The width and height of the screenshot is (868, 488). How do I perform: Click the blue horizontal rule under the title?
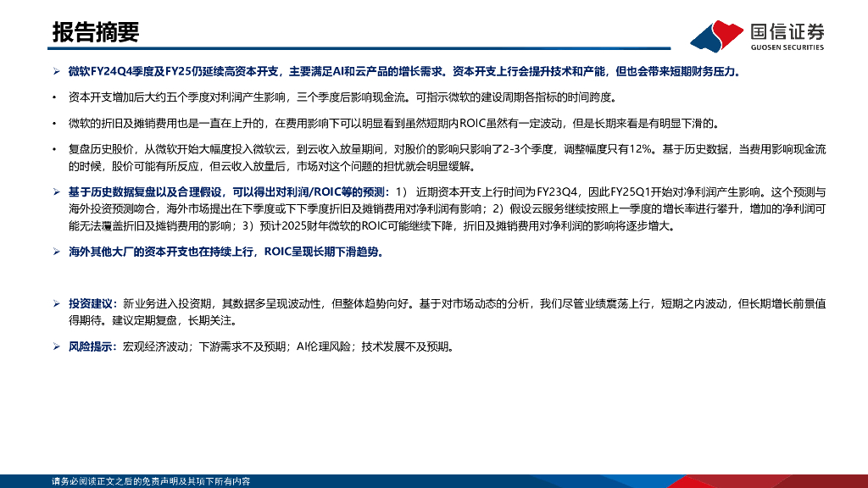(x=359, y=48)
